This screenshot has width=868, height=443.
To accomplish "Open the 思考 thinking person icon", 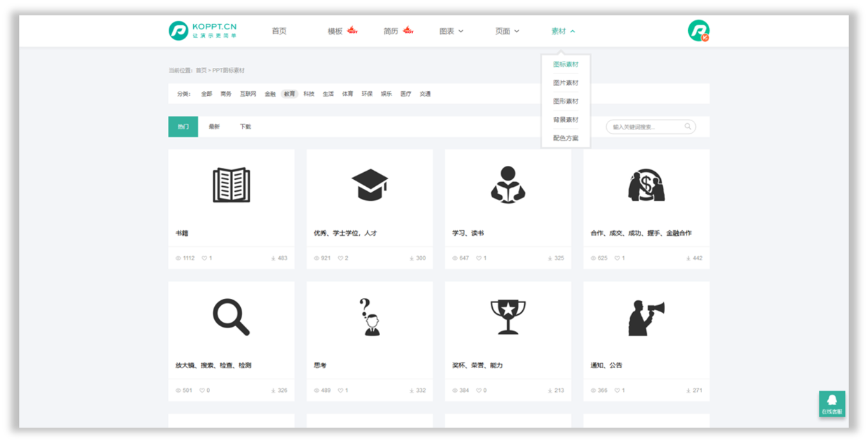I will pos(370,317).
